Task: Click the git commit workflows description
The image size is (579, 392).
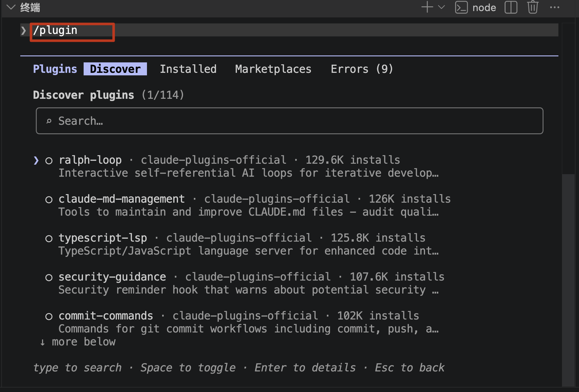Action: click(x=249, y=329)
